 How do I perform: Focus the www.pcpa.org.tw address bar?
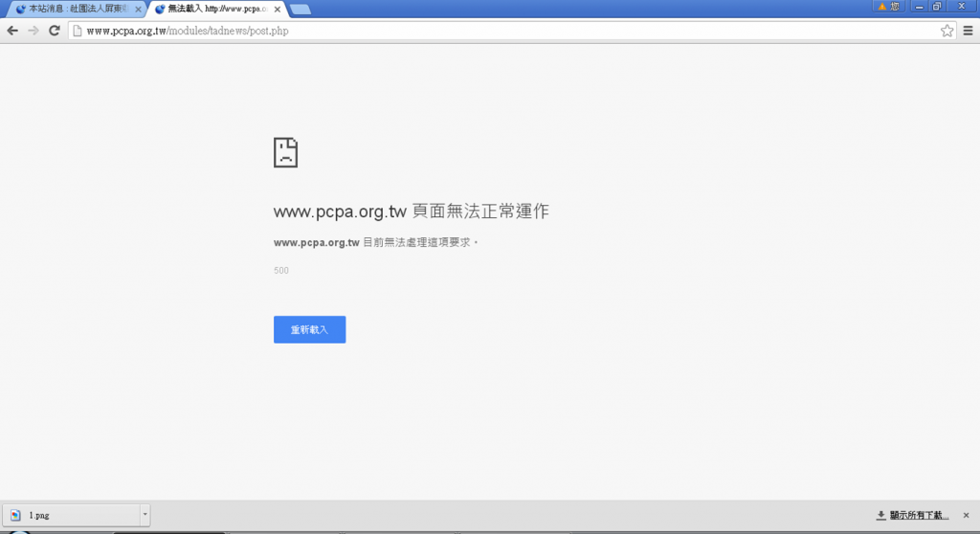[x=479, y=31]
